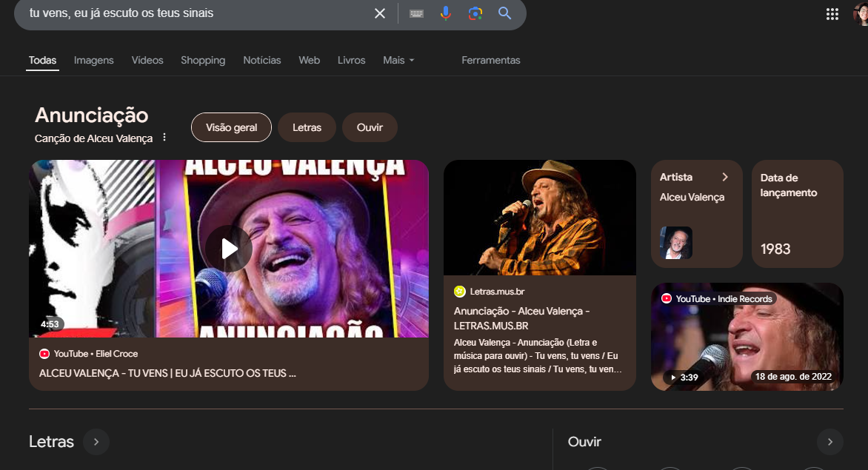Click the Alceu Valença name in the Artista card
Screen dimensions: 868x470
point(692,198)
